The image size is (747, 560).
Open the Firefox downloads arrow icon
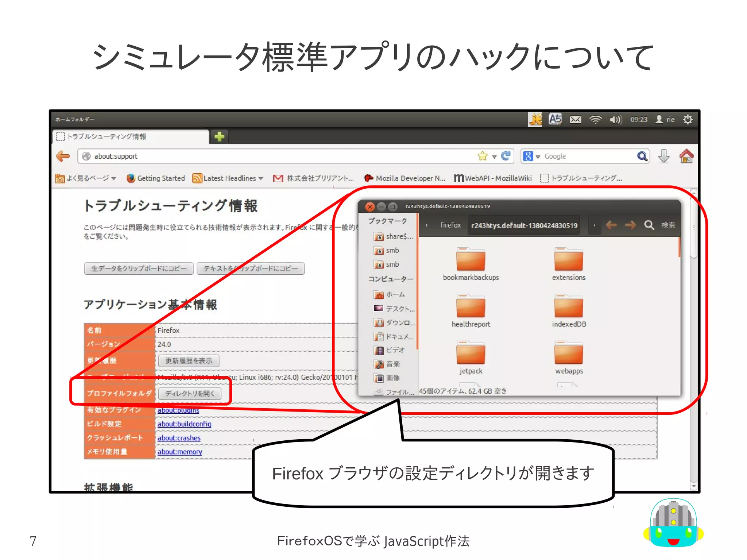coord(664,156)
